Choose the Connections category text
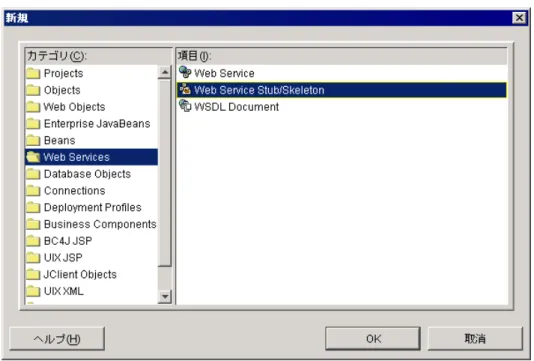This screenshot has width=534, height=361. (75, 190)
